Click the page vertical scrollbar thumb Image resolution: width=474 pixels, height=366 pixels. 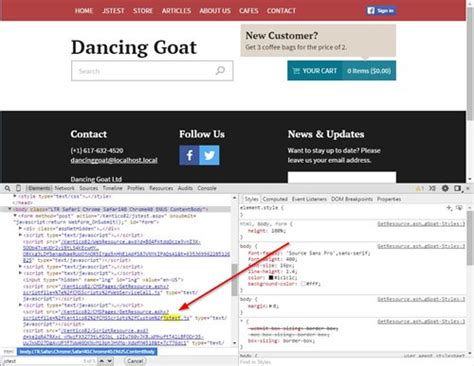click(470, 63)
